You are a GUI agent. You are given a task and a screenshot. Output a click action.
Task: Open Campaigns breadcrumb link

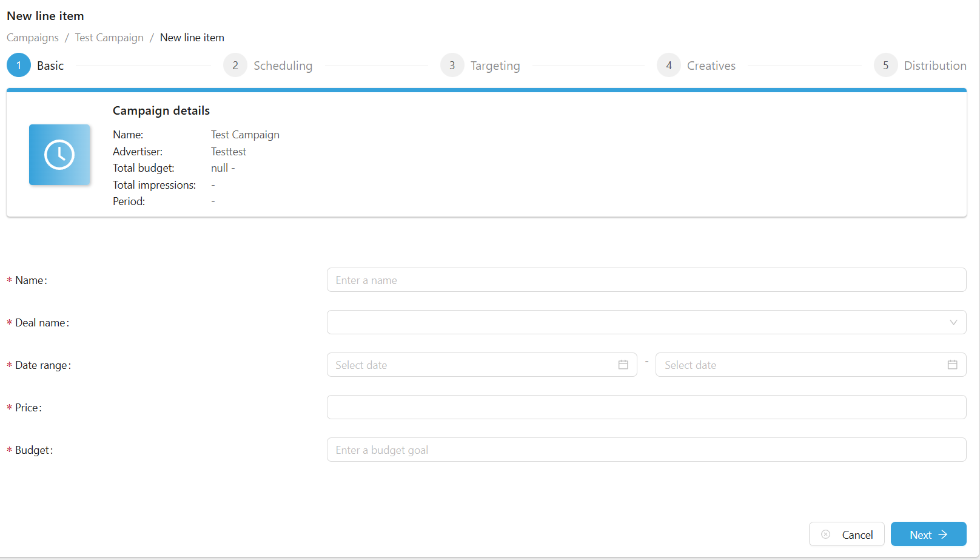33,38
